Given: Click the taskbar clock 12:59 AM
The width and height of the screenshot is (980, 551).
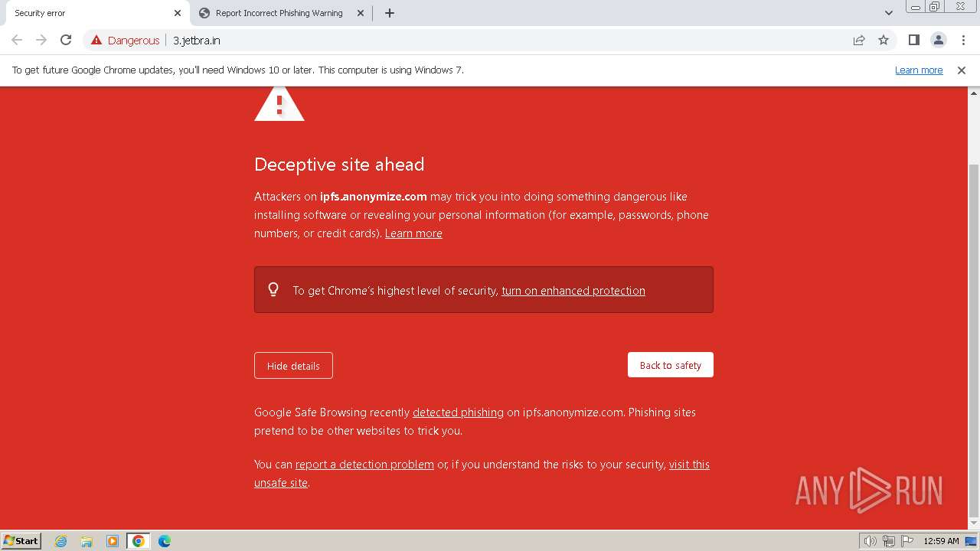Looking at the screenshot, I should [x=941, y=541].
